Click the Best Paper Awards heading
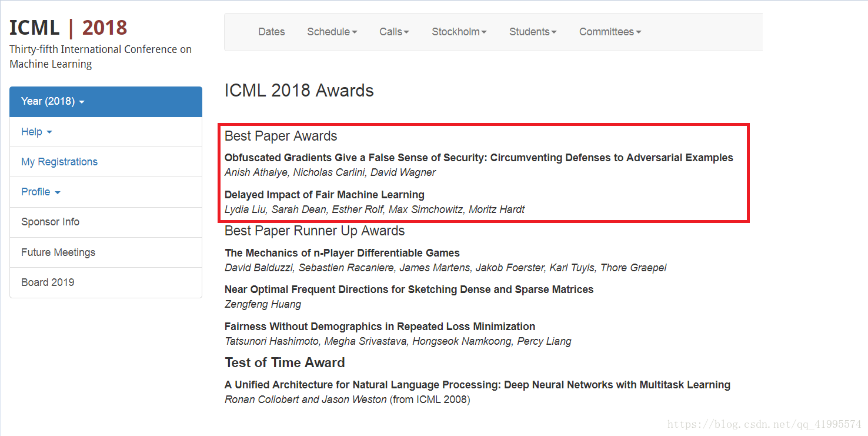 click(x=281, y=136)
